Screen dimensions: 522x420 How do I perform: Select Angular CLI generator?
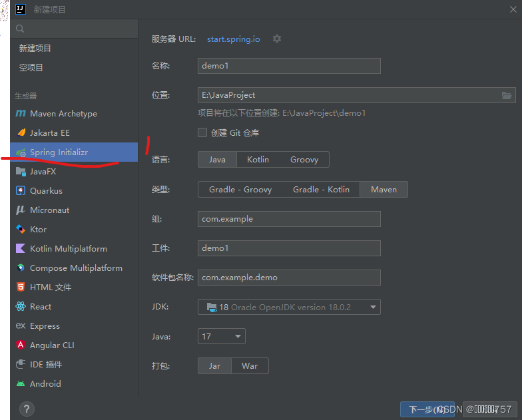tap(74, 345)
